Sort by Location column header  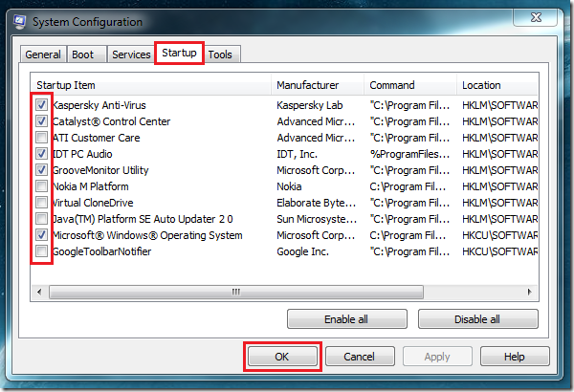497,85
